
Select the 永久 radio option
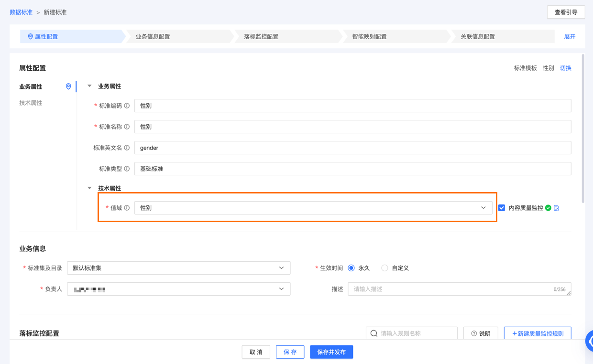351,268
